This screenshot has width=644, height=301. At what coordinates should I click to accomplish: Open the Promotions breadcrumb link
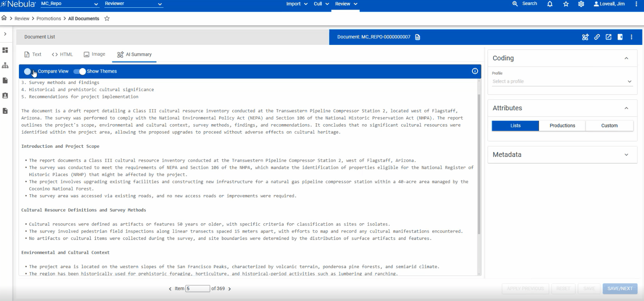49,19
